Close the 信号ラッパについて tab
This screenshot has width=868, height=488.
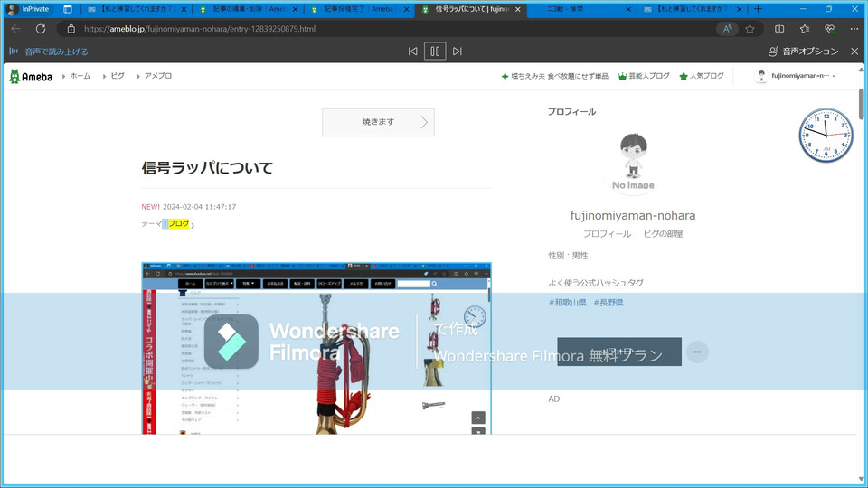[517, 9]
